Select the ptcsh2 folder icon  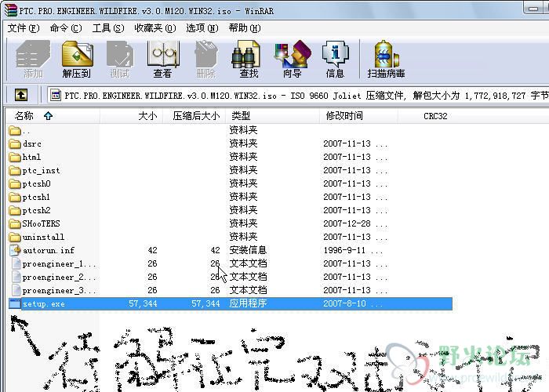(15, 210)
